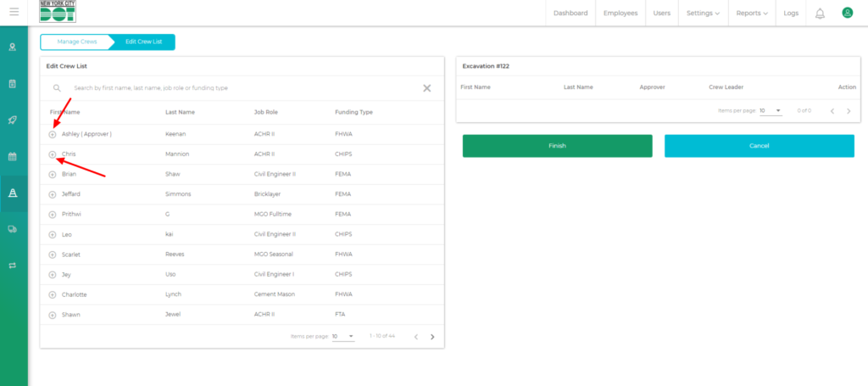Click the rocket icon in sidebar
The width and height of the screenshot is (868, 386).
coord(13,120)
